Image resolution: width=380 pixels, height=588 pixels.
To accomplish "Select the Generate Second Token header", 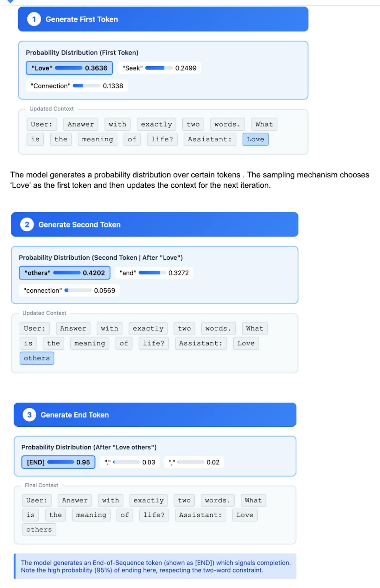I will click(x=155, y=225).
